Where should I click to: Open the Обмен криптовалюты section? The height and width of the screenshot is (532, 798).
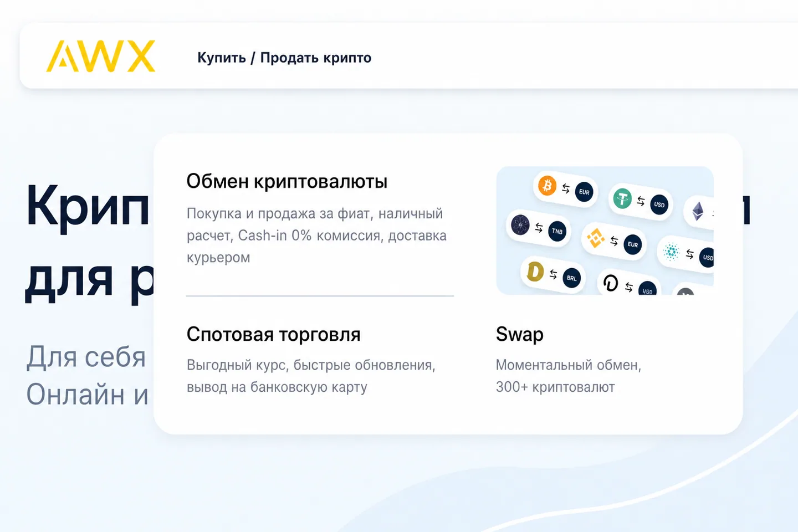[287, 181]
